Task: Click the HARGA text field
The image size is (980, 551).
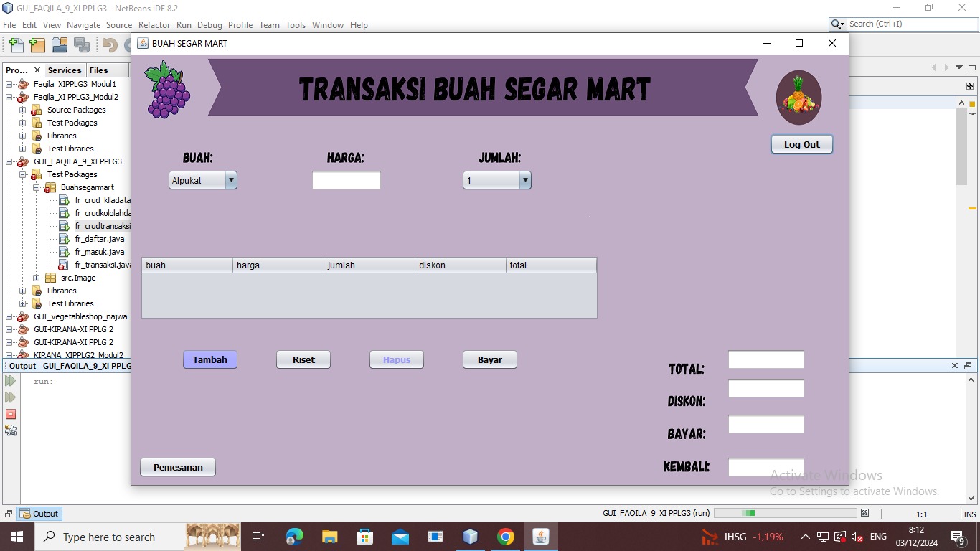Action: 347,181
